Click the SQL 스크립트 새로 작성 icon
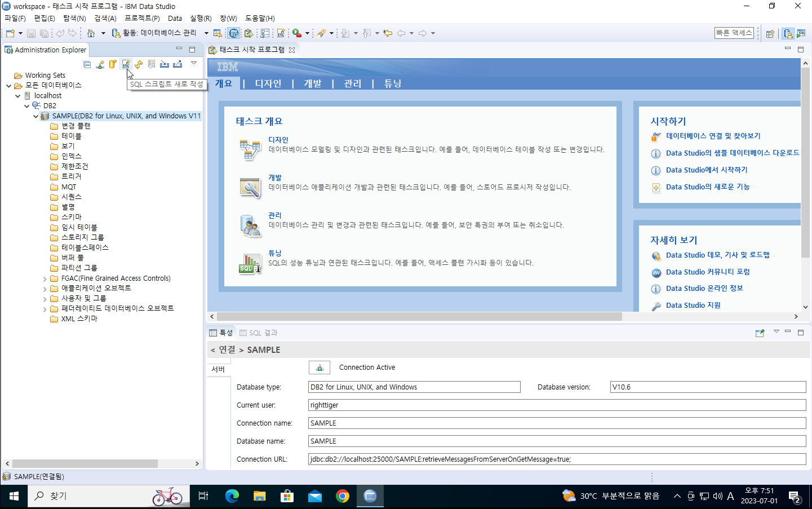Screen dimensions: 812x509 tap(126, 64)
